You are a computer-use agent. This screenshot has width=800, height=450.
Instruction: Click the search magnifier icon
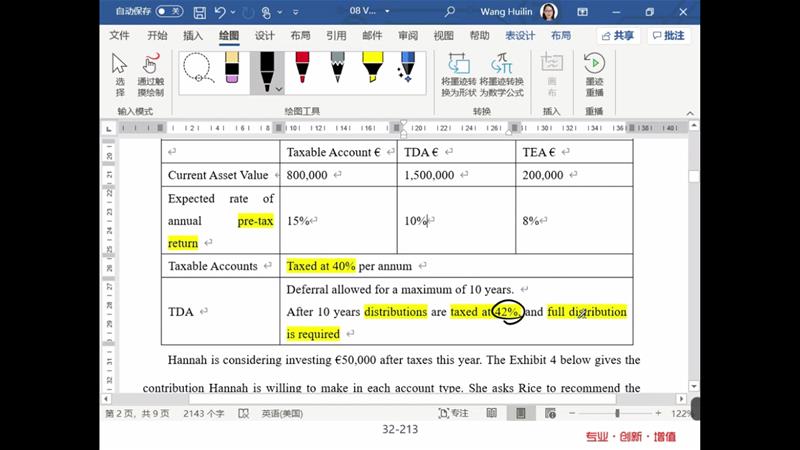(449, 11)
